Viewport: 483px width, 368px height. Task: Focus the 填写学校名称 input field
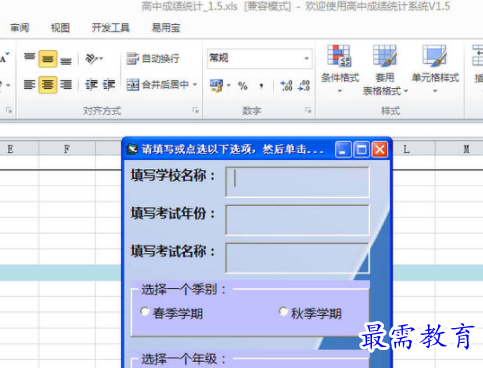coord(297,182)
